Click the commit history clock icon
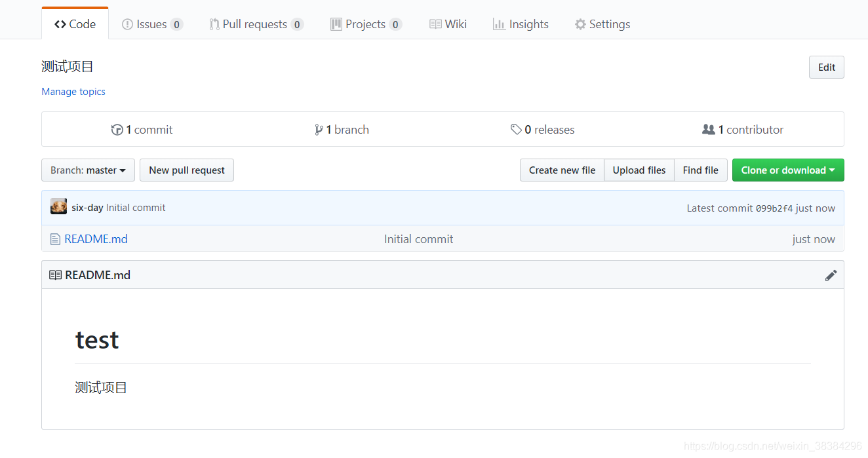 117,130
